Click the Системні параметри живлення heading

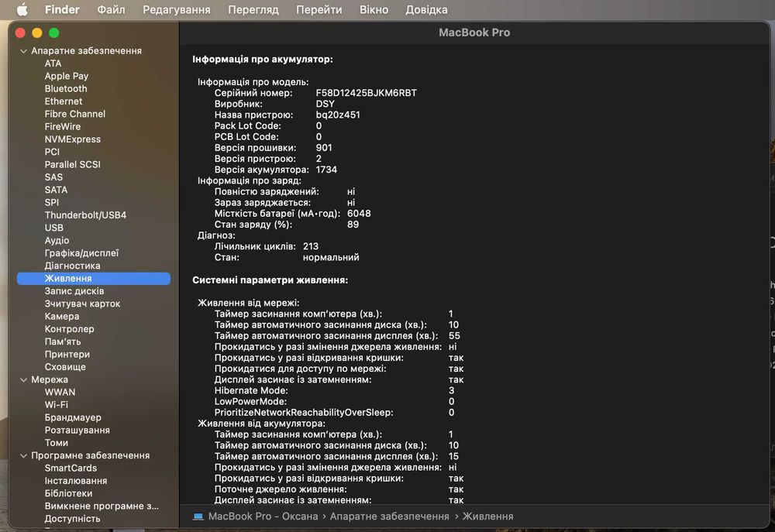pos(270,280)
